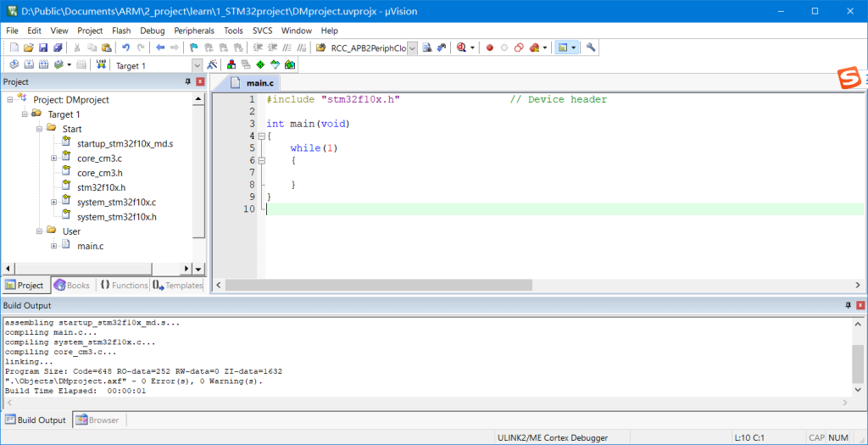Start Incremental Find with binoculars icon

[441, 47]
